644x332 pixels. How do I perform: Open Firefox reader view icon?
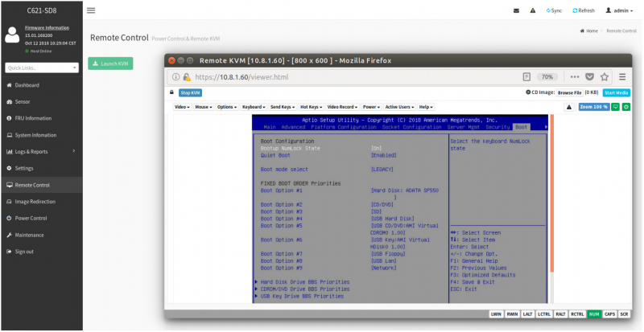(x=526, y=77)
